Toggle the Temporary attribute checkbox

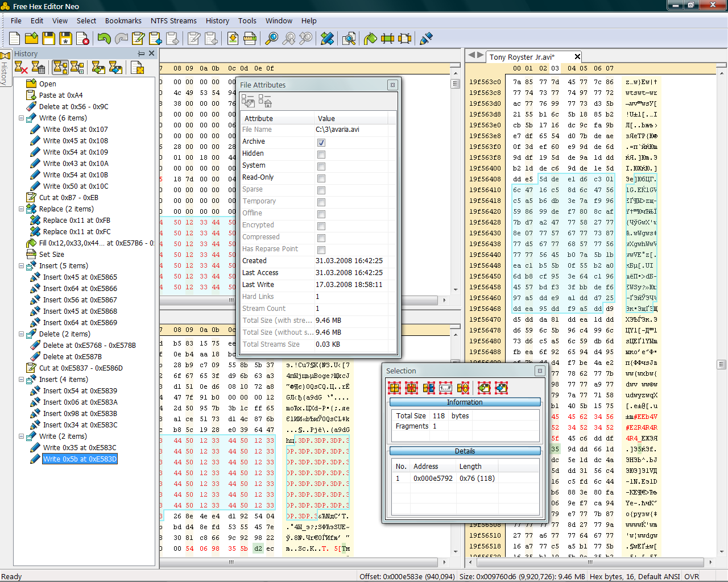tap(321, 202)
